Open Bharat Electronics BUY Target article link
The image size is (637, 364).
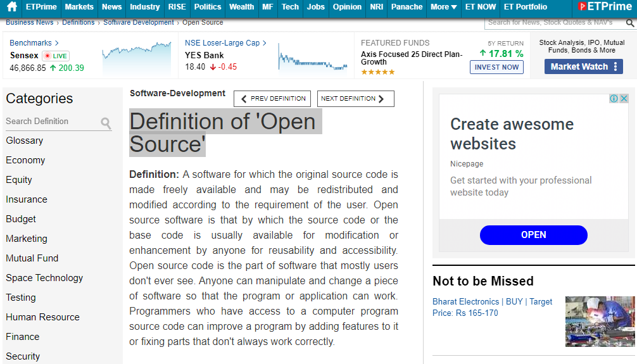[492, 307]
